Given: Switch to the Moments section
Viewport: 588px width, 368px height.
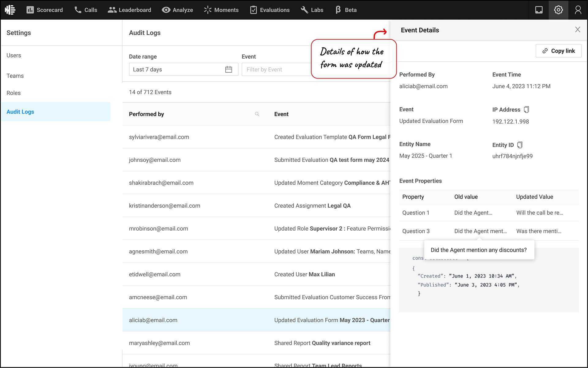Looking at the screenshot, I should tap(221, 10).
